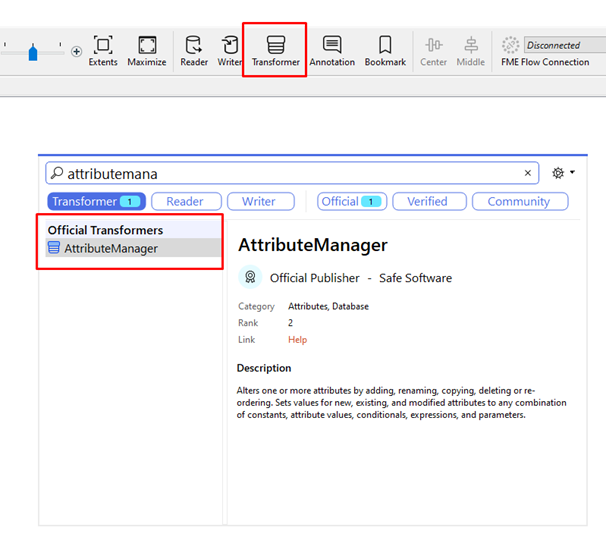Select the Official Transformers header
Image resolution: width=606 pixels, height=543 pixels.
click(x=133, y=230)
